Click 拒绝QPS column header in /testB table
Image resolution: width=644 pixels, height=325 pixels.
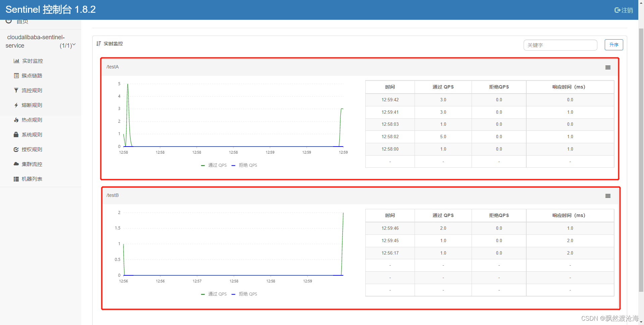pyautogui.click(x=499, y=215)
